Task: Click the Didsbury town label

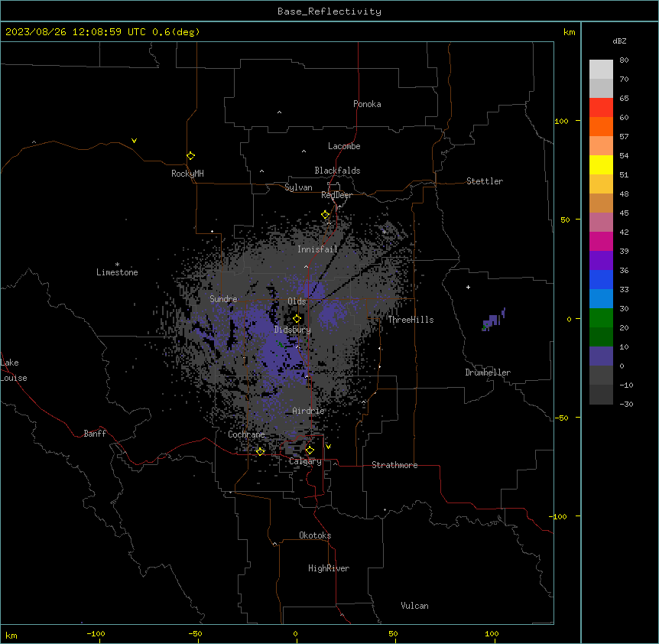Action: click(293, 330)
